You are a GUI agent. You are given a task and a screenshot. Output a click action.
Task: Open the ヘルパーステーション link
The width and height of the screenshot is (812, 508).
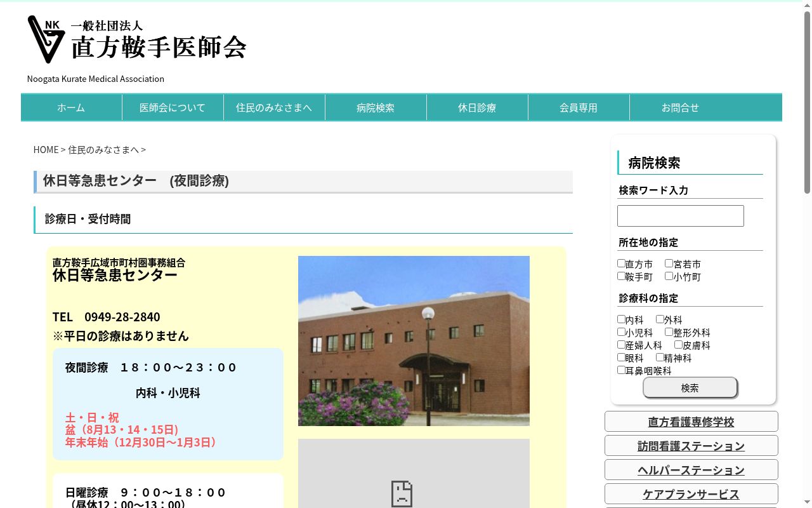pyautogui.click(x=691, y=470)
